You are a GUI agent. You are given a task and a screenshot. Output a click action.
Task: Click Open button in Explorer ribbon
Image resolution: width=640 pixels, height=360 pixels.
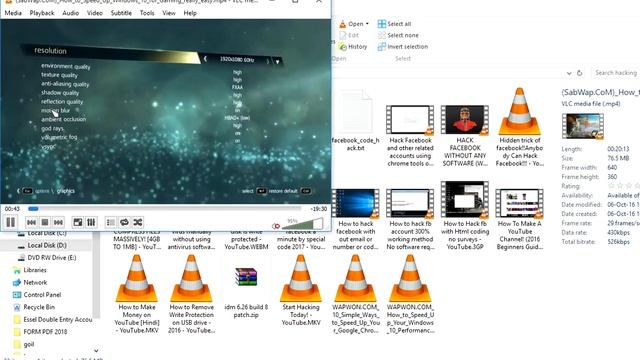point(351,24)
